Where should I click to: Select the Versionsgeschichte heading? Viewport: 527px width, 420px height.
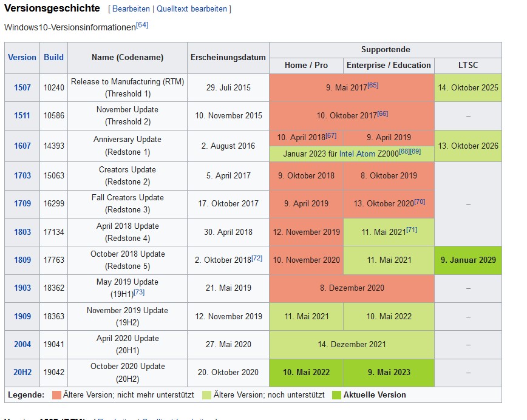(52, 8)
